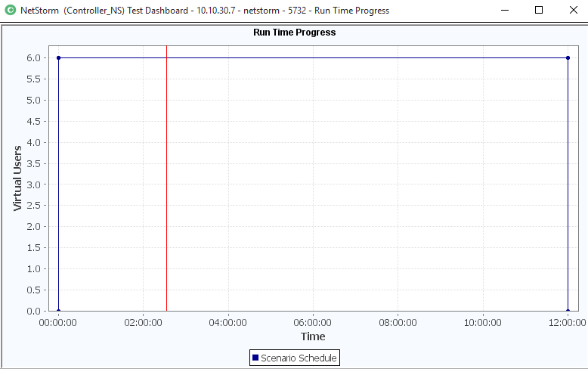
Task: Click the red current-time progress marker line
Action: pyautogui.click(x=166, y=178)
